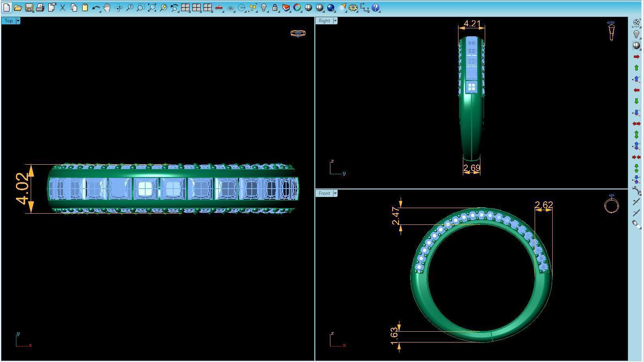Open Options with the gear icon
The height and width of the screenshot is (362, 644).
pyautogui.click(x=353, y=8)
